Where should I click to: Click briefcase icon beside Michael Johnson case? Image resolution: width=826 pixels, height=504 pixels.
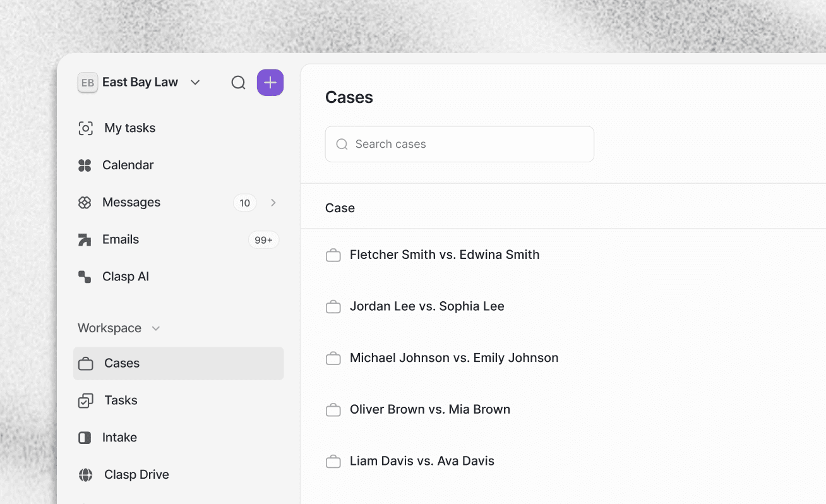click(x=333, y=359)
